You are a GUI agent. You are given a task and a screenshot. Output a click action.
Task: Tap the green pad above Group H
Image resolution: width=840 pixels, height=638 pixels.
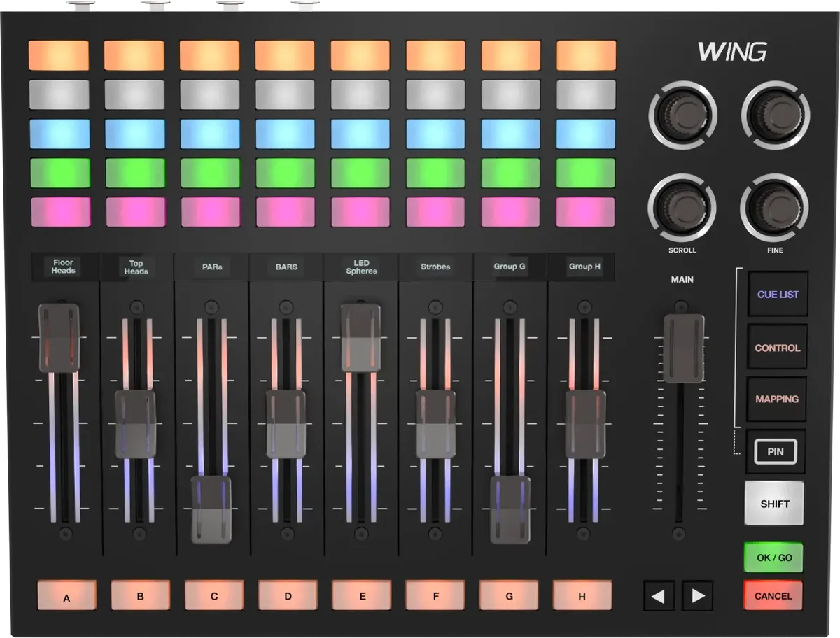(x=586, y=173)
